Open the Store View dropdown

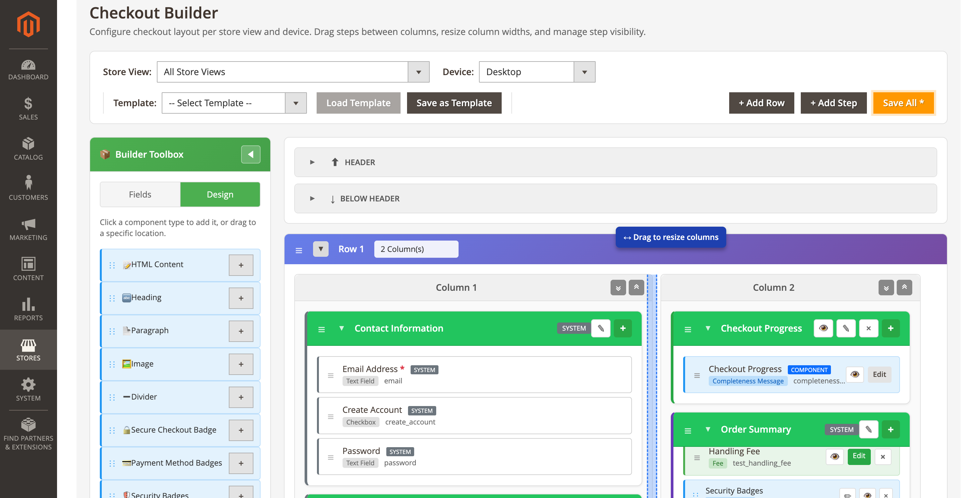(x=293, y=72)
